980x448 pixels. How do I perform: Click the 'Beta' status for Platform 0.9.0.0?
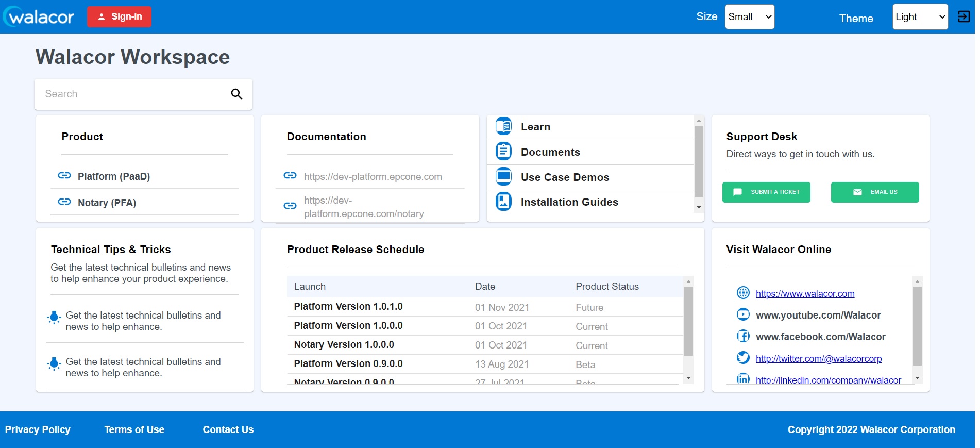(585, 364)
